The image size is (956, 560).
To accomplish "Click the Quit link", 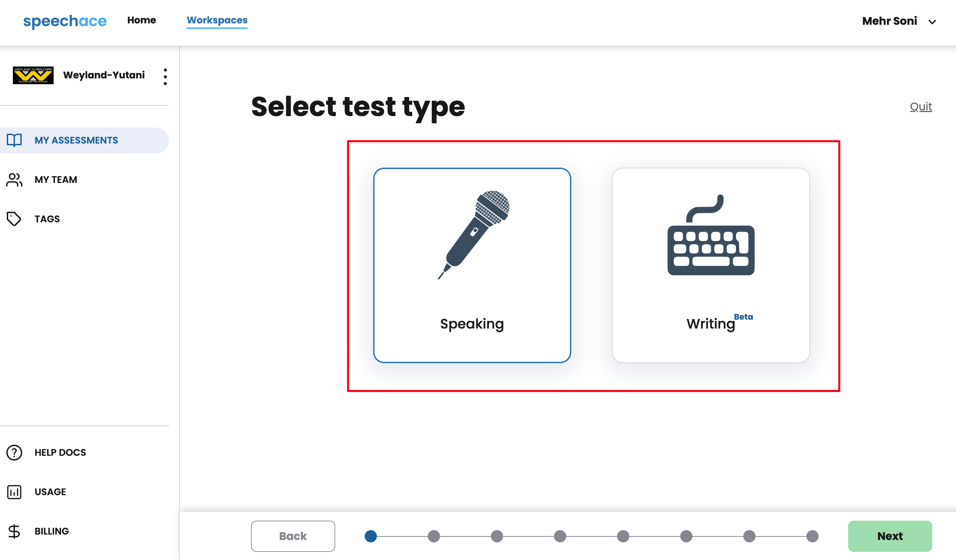I will (921, 107).
